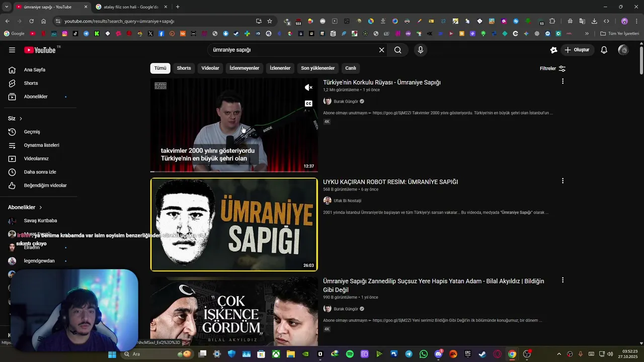Screen dimensions: 644x362
Task: Select the İzlenenler filter chip
Action: (x=280, y=68)
